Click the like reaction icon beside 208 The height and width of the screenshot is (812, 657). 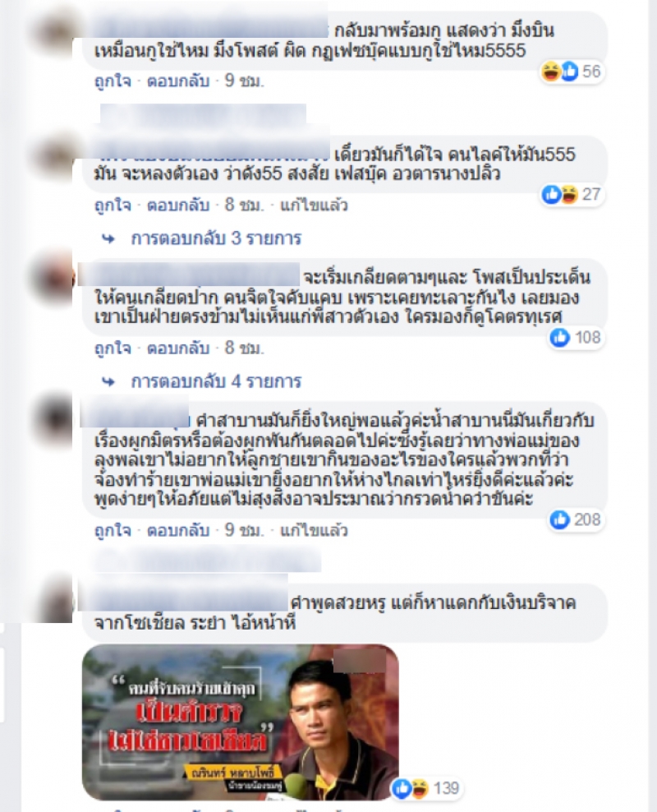point(560,519)
